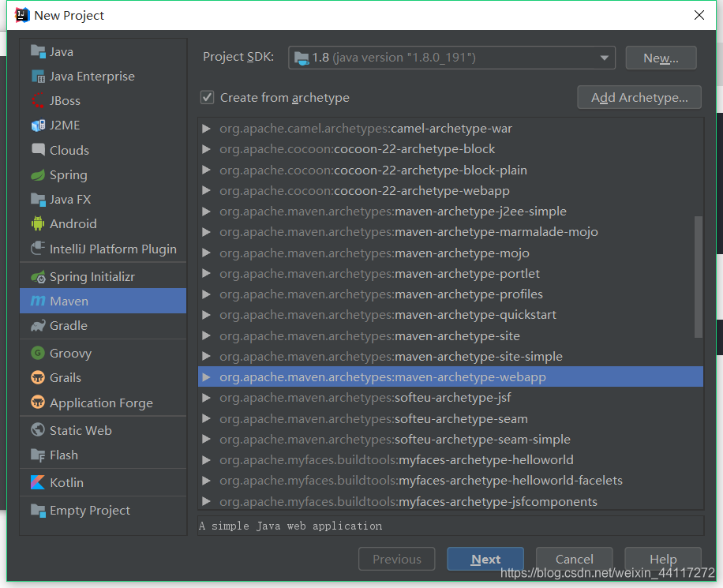
Task: Select maven-archetype-marmalade-mojo archetype row
Action: (451, 232)
